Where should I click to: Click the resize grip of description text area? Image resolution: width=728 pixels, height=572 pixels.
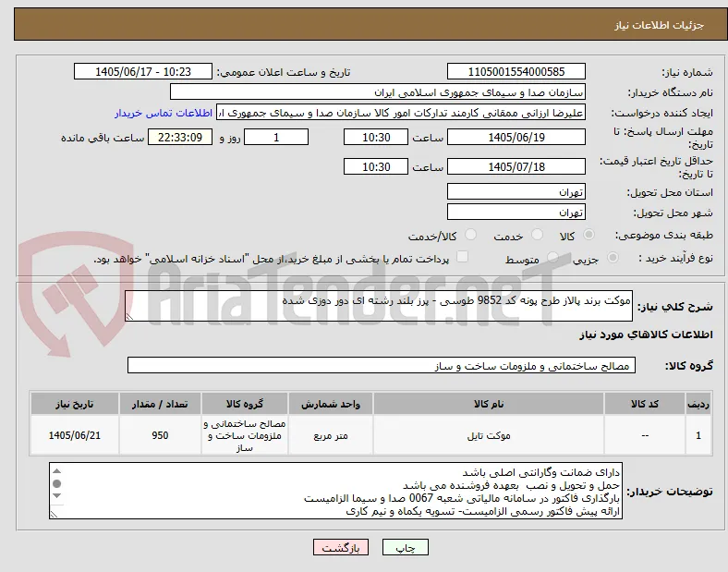(129, 317)
